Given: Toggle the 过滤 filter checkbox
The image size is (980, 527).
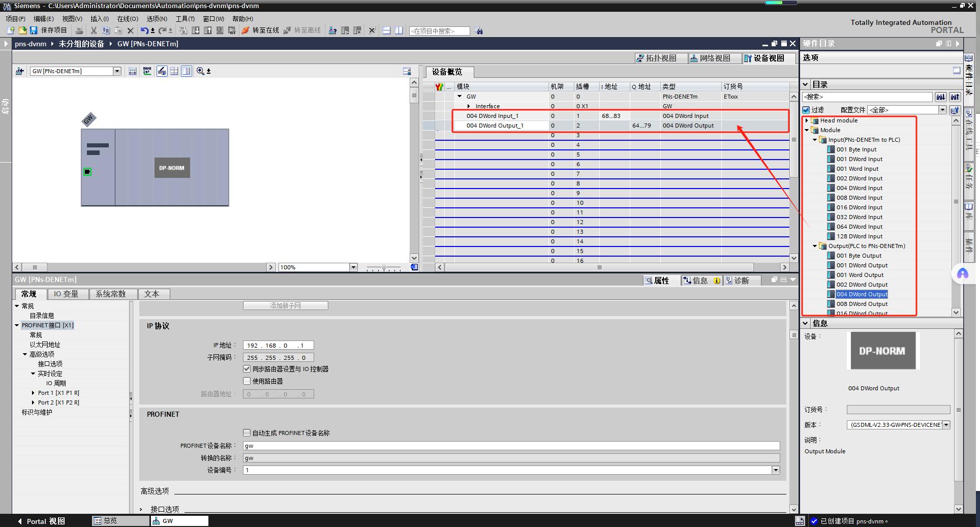Looking at the screenshot, I should click(x=806, y=110).
